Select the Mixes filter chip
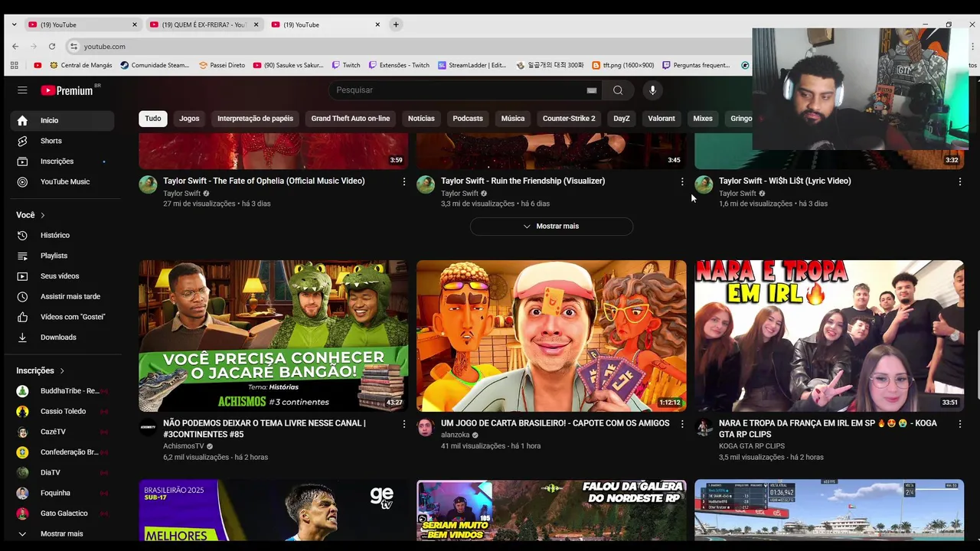 [703, 119]
